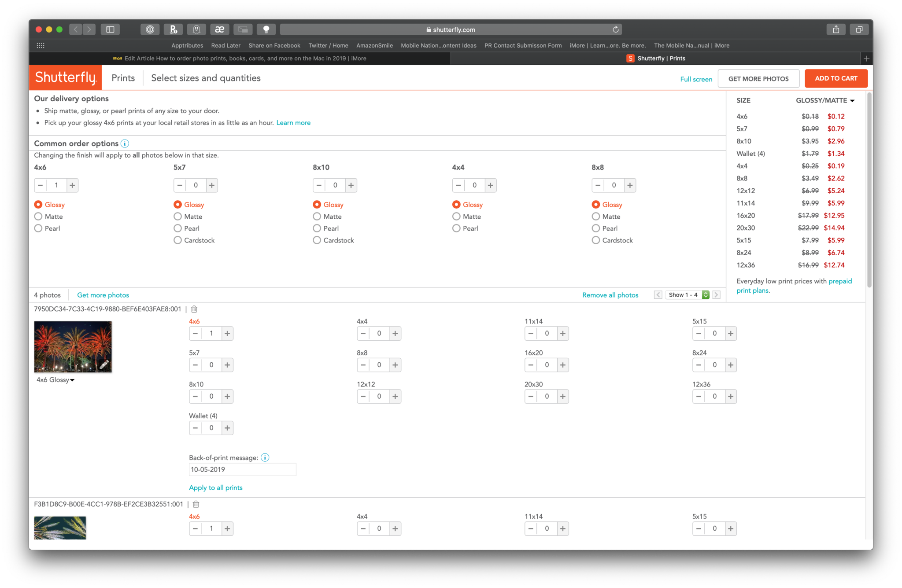Open the GLOSSY/MATTE price dropdown
The image size is (902, 588).
point(825,100)
